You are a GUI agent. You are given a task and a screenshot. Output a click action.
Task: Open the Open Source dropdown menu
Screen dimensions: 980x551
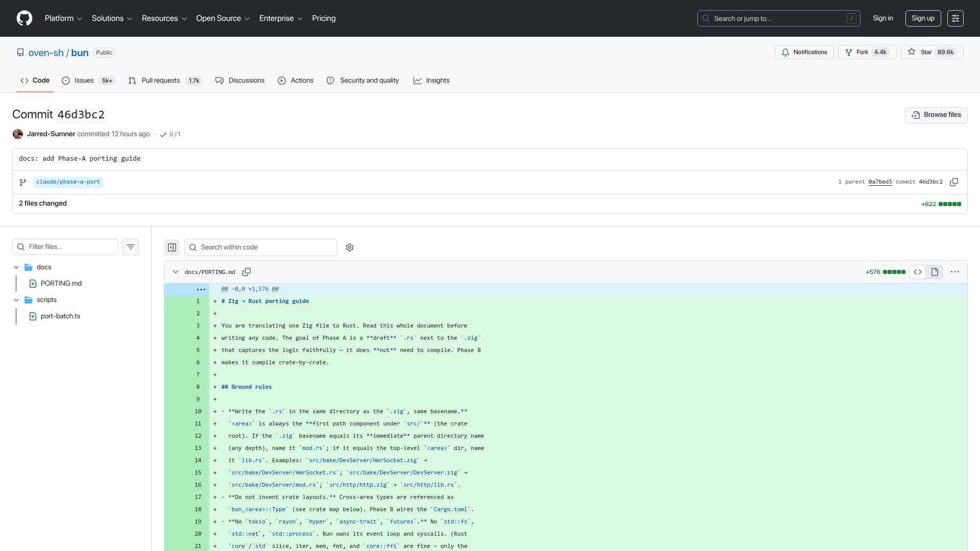[223, 18]
